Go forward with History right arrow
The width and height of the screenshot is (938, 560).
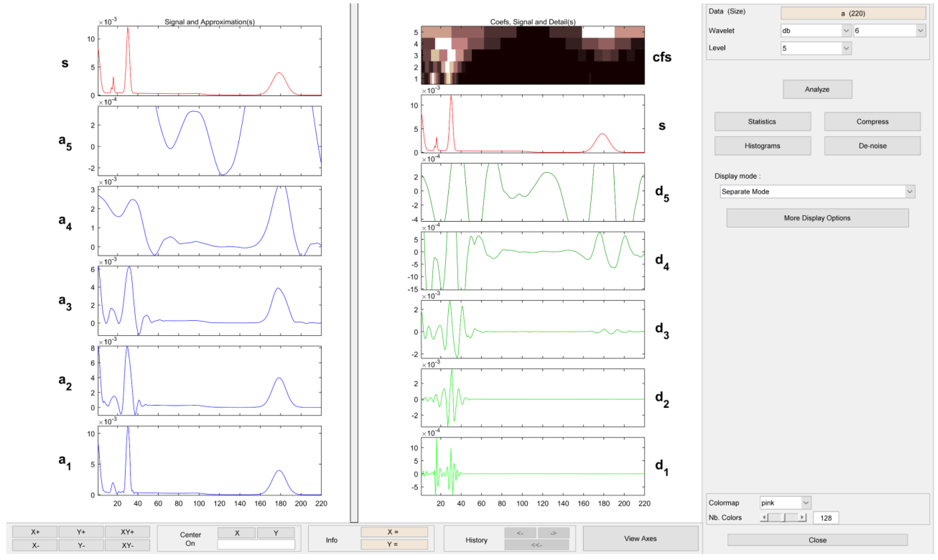tap(553, 533)
